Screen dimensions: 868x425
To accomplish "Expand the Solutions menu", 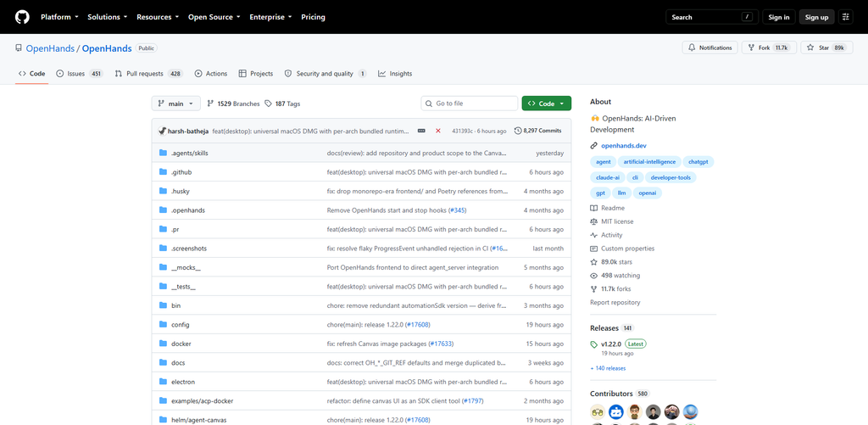I will point(108,17).
